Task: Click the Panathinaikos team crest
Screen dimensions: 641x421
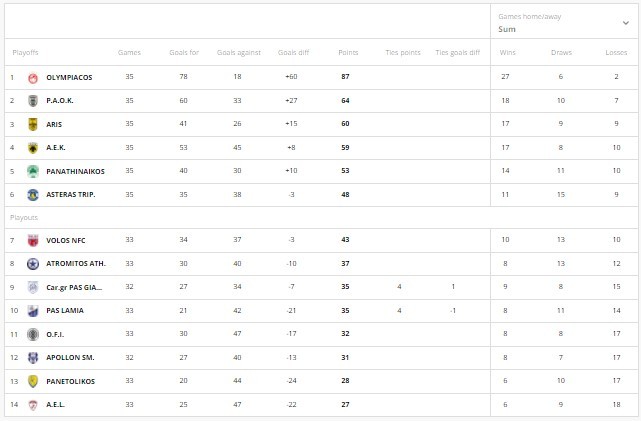Action: 32,171
